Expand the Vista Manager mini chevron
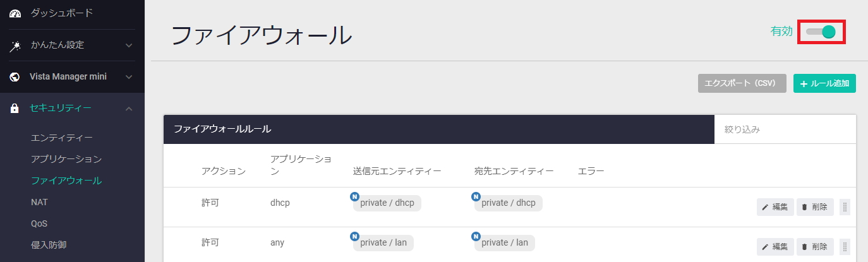Image resolution: width=868 pixels, height=262 pixels. point(129,77)
